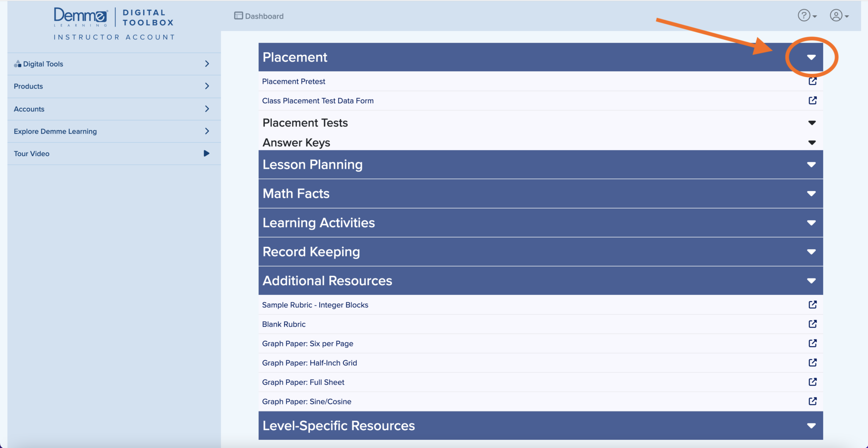Collapse the Placement section
The image size is (868, 448).
click(811, 57)
